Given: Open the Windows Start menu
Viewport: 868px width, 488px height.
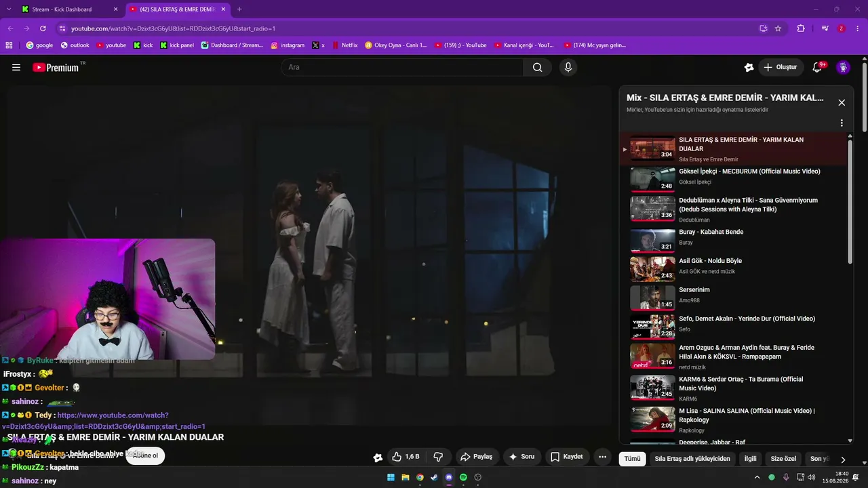Looking at the screenshot, I should tap(391, 477).
